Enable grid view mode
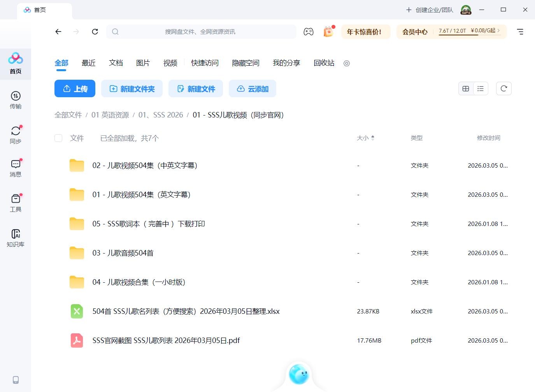The width and height of the screenshot is (535, 392). (466, 88)
